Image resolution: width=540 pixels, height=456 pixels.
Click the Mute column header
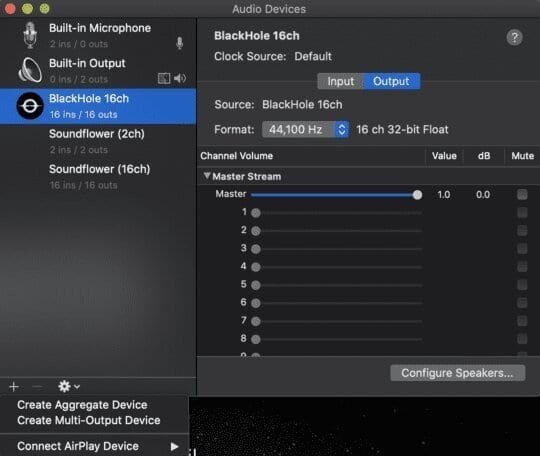(x=522, y=156)
